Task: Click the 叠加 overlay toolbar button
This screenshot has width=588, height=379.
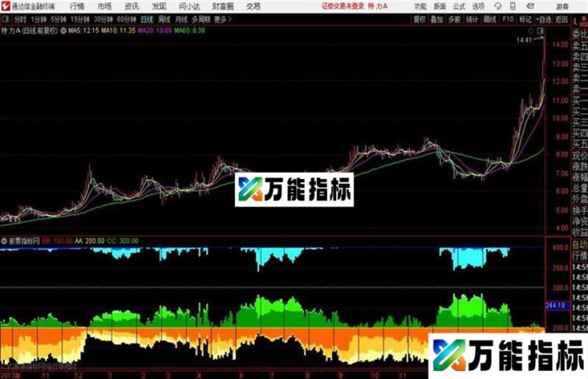Action: point(437,20)
